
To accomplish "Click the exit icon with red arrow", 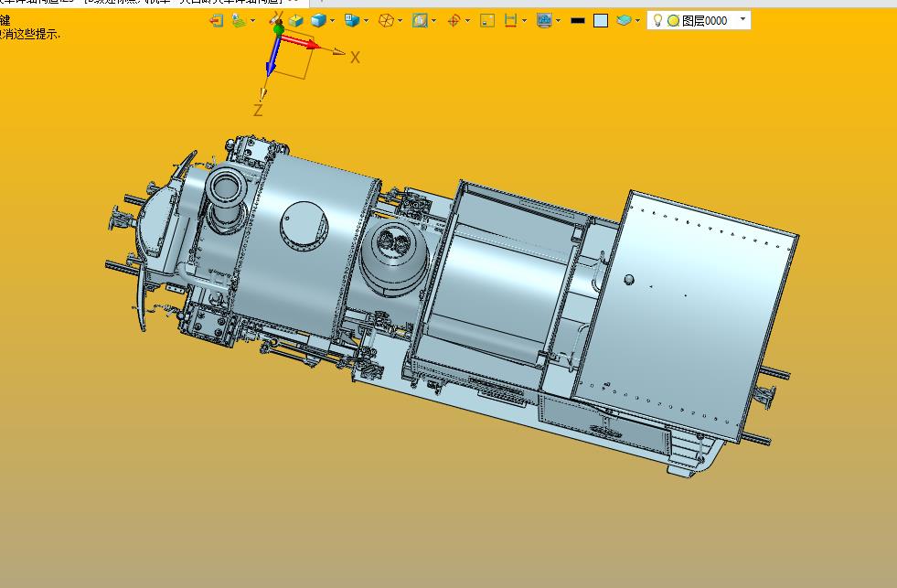I will pyautogui.click(x=216, y=21).
